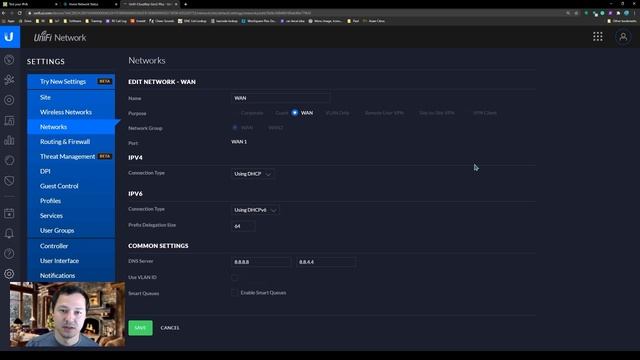
Task: Open Wireless Networks settings
Action: 71,112
